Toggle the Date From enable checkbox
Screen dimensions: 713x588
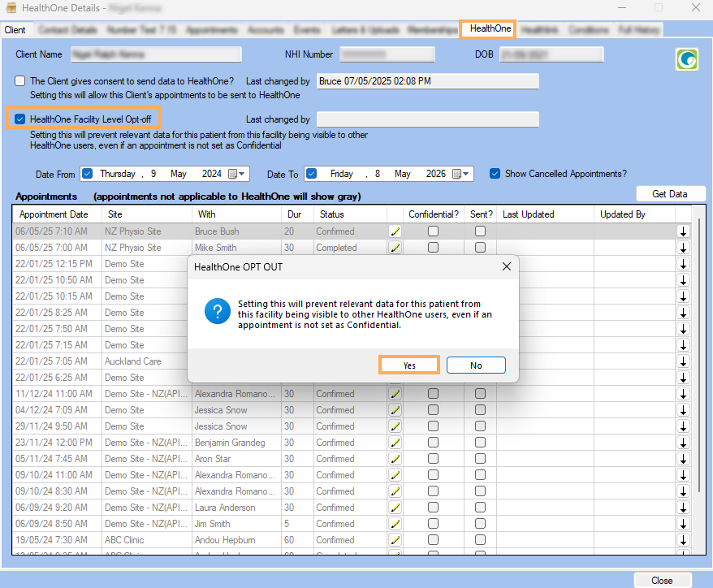(88, 174)
